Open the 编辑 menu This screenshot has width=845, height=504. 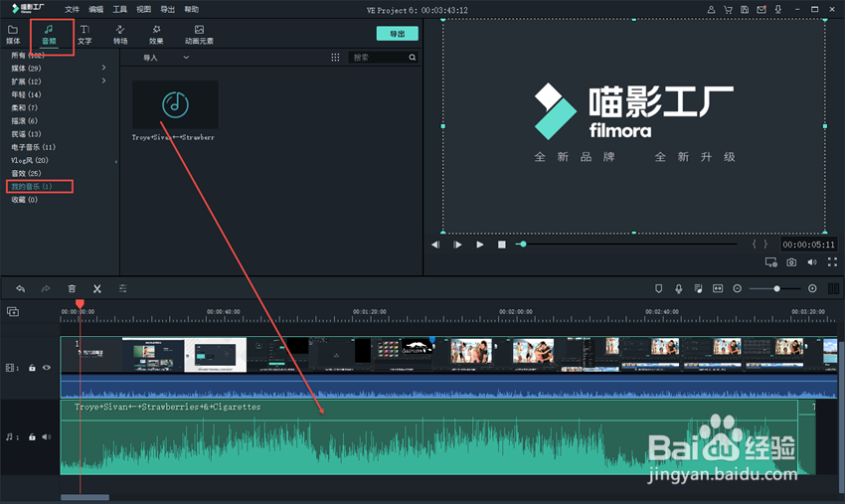(x=95, y=10)
